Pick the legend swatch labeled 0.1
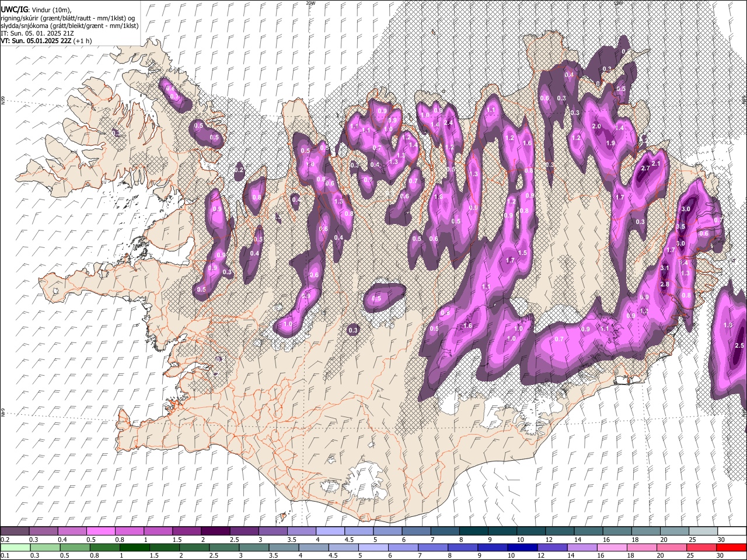This screenshot has width=747, height=560. pos(15,547)
